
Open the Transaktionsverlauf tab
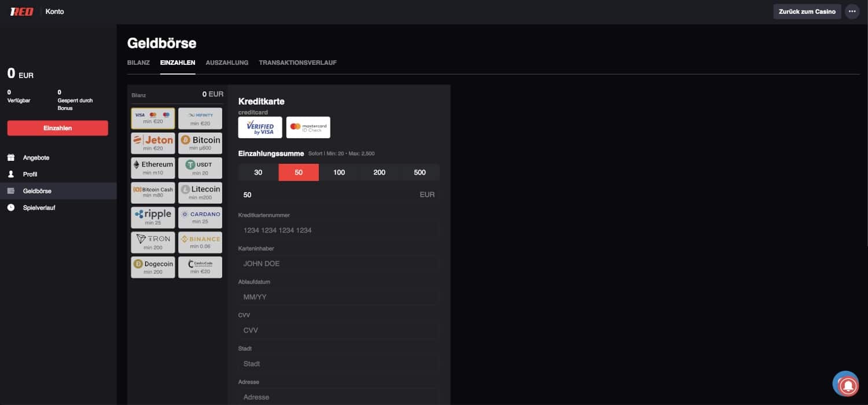point(297,62)
